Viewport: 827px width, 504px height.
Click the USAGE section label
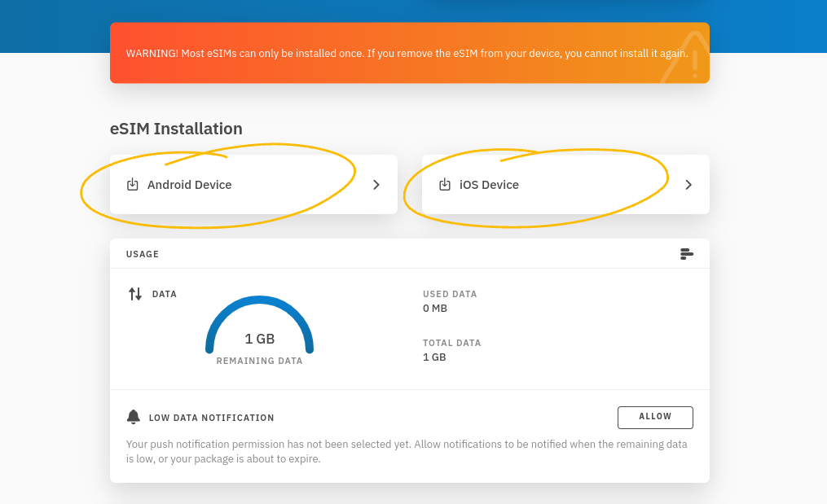(143, 254)
